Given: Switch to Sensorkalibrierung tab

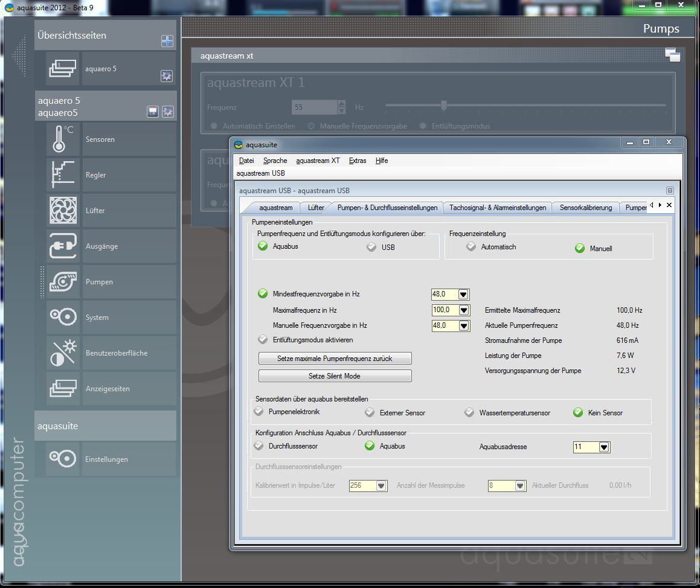Looking at the screenshot, I should coord(585,208).
